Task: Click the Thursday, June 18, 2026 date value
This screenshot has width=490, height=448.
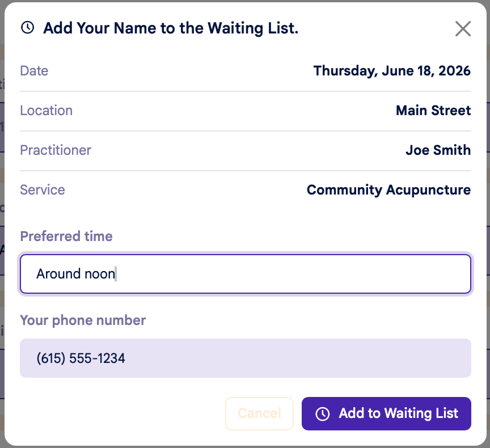Action: click(x=392, y=71)
